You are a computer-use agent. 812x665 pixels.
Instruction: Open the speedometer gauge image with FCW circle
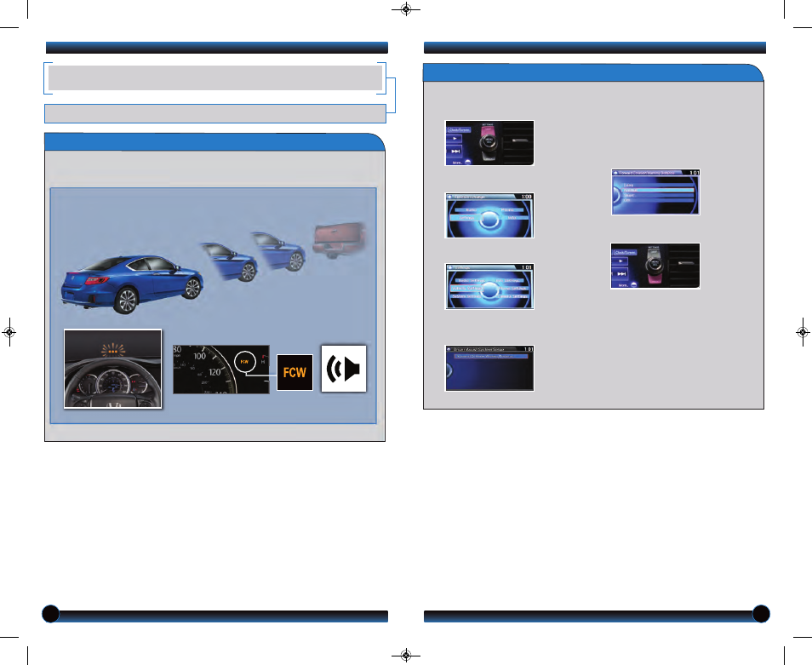click(221, 370)
